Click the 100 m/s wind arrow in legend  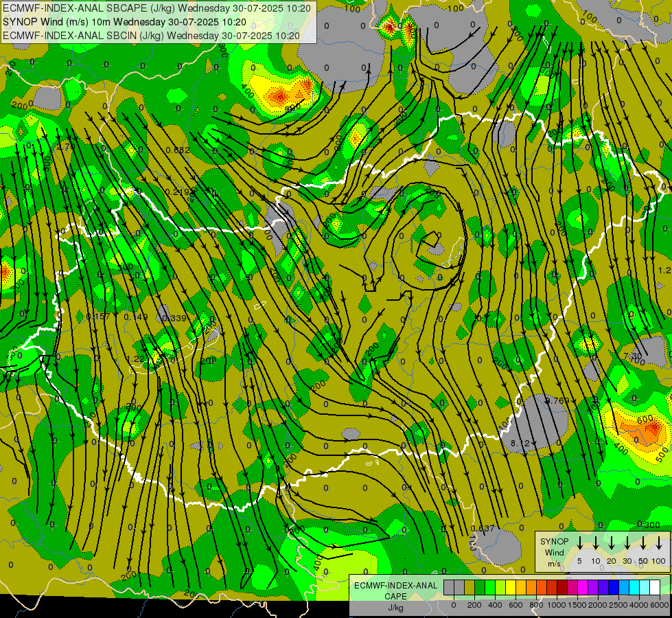tap(659, 542)
